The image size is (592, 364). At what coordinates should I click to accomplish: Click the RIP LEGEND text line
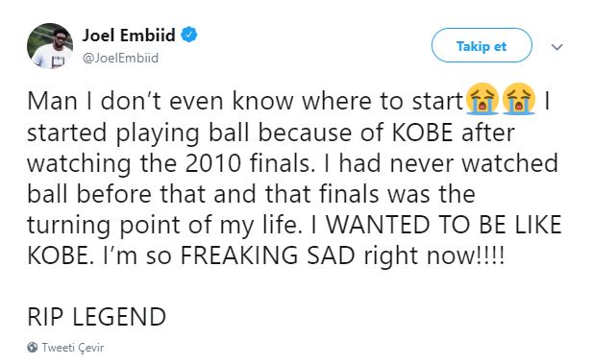pos(97,317)
